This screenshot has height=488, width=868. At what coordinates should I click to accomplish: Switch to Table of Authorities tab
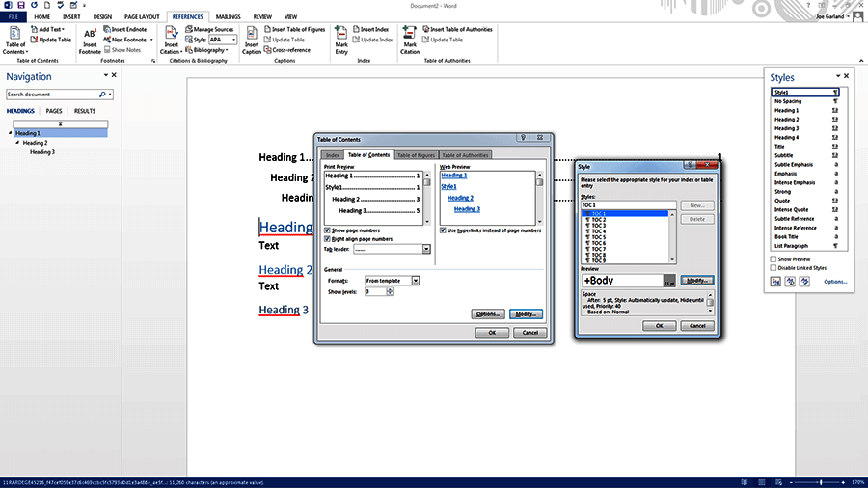click(465, 155)
